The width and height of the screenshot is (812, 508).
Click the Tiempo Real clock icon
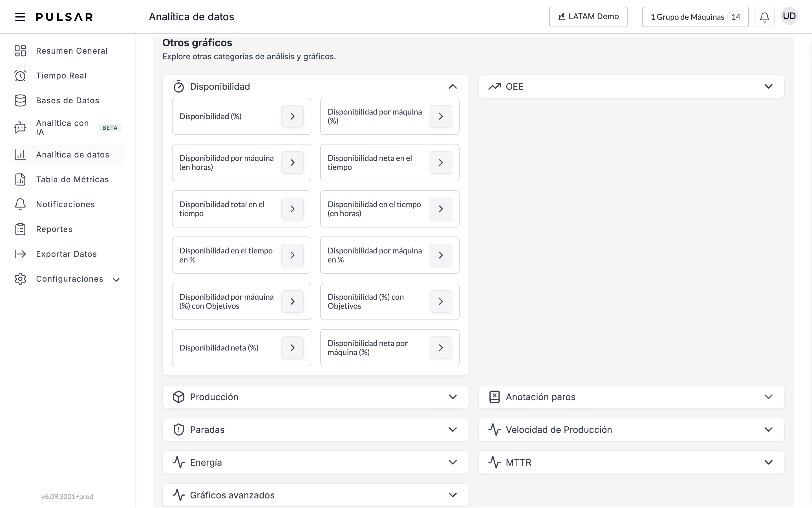[20, 76]
